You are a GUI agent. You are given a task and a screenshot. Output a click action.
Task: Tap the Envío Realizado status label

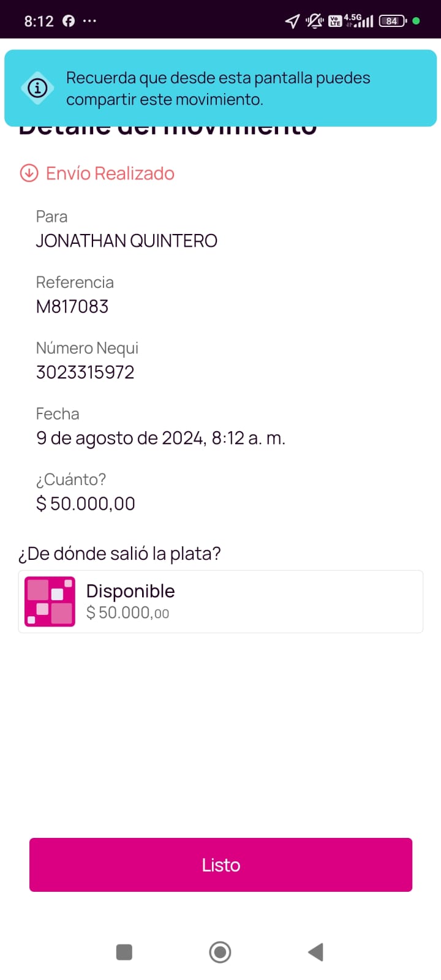(110, 173)
